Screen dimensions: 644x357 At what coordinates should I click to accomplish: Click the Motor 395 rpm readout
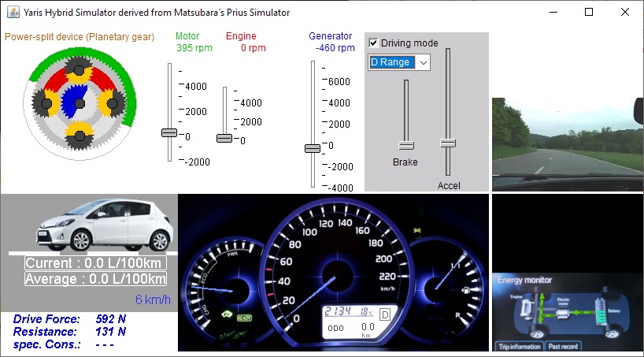(x=194, y=48)
